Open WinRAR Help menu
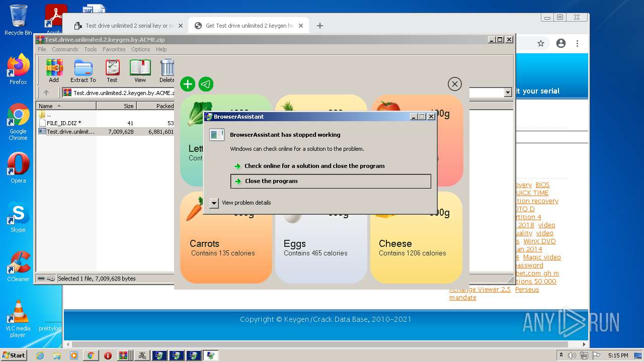Viewport: 644px width, 362px height. 161,49
